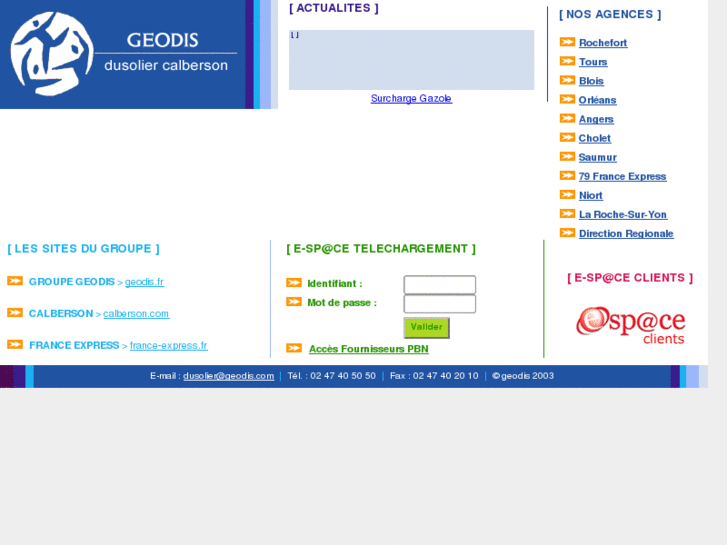Click the orange arrow beside Direction Regionale
The width and height of the screenshot is (727, 545).
click(567, 232)
